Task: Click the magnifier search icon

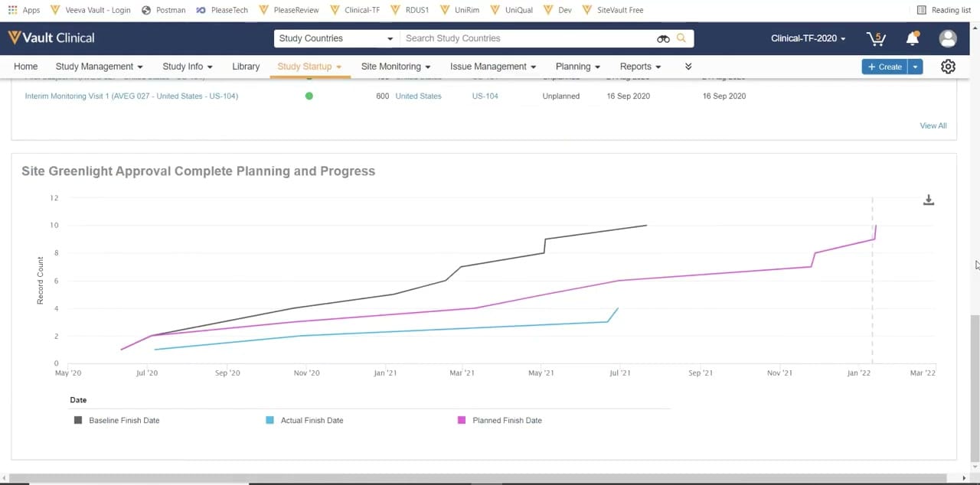Action: pos(681,38)
